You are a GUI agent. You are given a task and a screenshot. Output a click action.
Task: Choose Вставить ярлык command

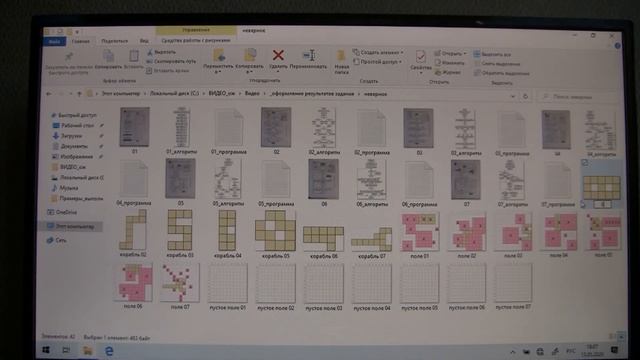168,71
